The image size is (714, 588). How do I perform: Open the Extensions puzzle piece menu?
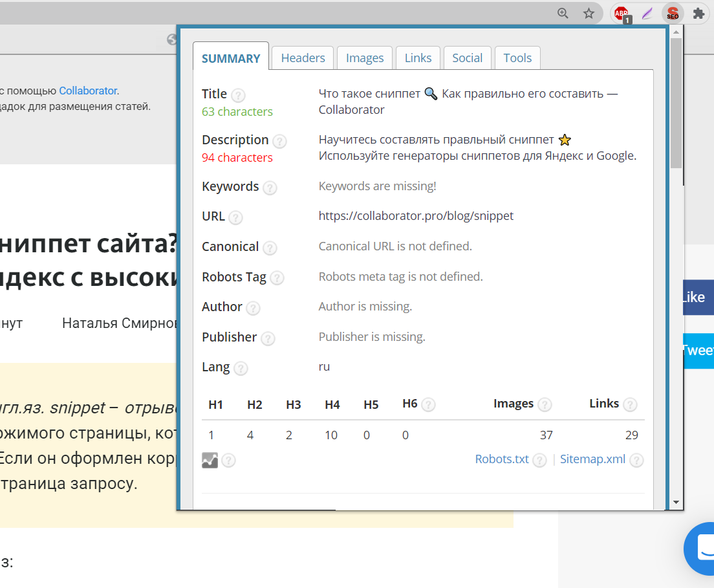click(698, 14)
